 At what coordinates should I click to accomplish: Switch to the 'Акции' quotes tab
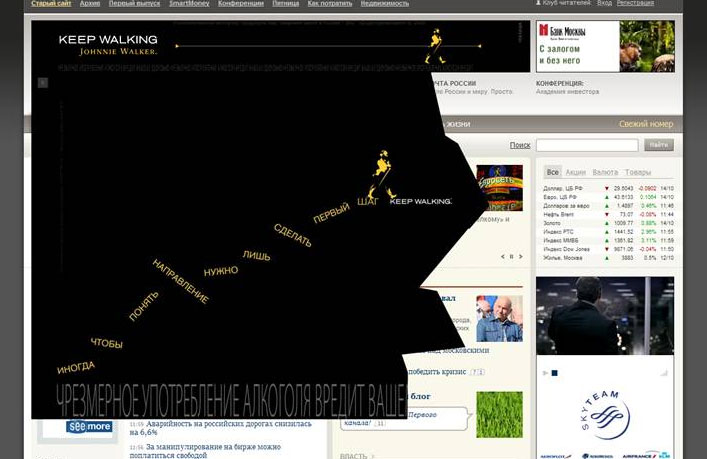[575, 172]
